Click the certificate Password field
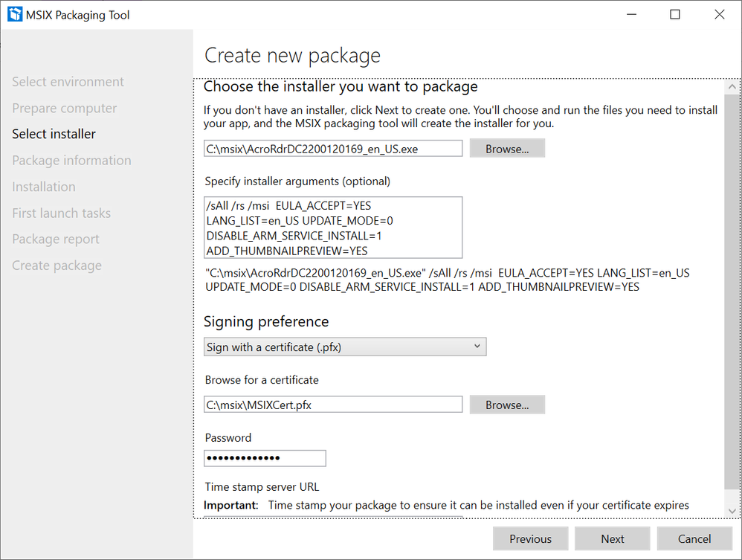 pyautogui.click(x=265, y=458)
